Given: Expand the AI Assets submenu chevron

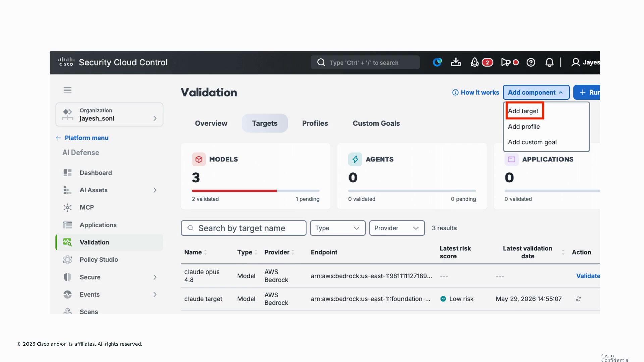Looking at the screenshot, I should pyautogui.click(x=155, y=190).
